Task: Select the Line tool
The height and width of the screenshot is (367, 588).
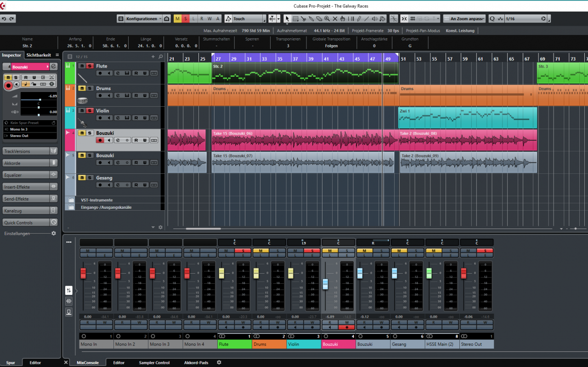Action: pos(367,19)
